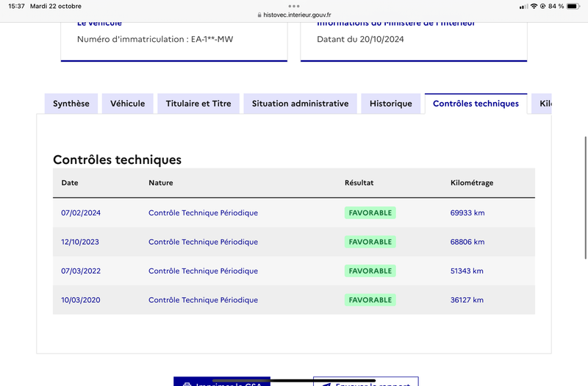The image size is (588, 386).
Task: Open the three-dot multitasking menu at top
Action: (294, 6)
